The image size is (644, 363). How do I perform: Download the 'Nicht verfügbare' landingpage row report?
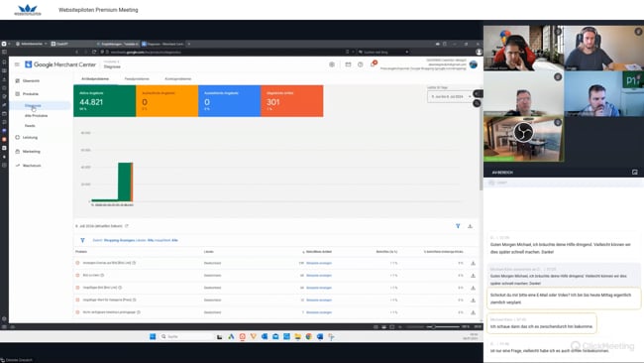click(x=474, y=312)
